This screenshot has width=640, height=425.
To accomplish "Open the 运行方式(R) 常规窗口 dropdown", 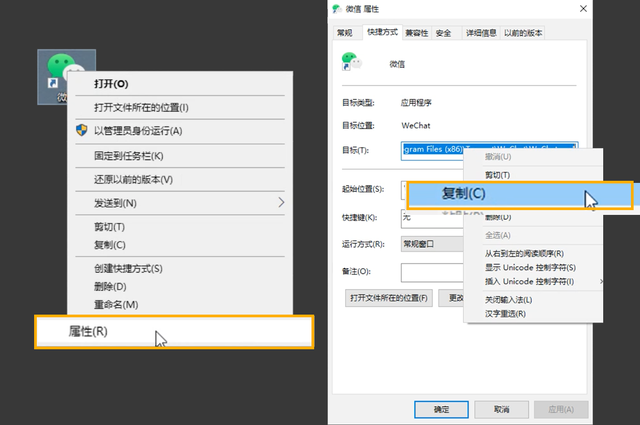I will pos(432,244).
